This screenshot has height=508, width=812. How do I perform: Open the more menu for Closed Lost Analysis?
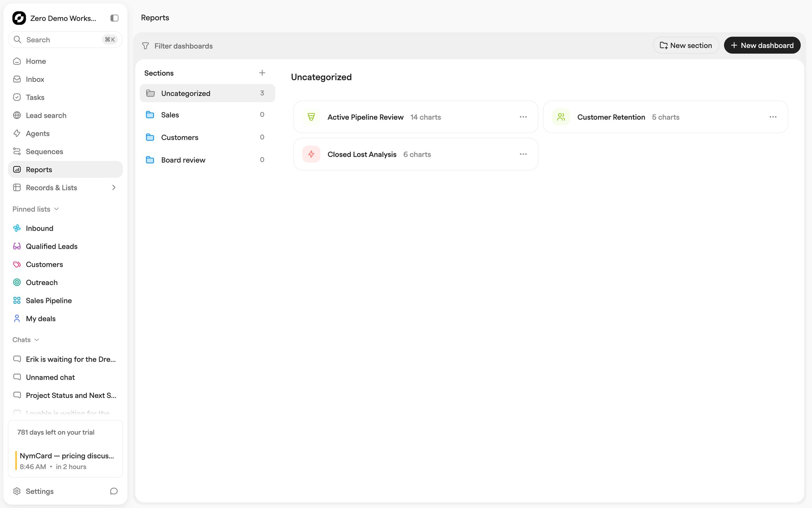tap(523, 154)
